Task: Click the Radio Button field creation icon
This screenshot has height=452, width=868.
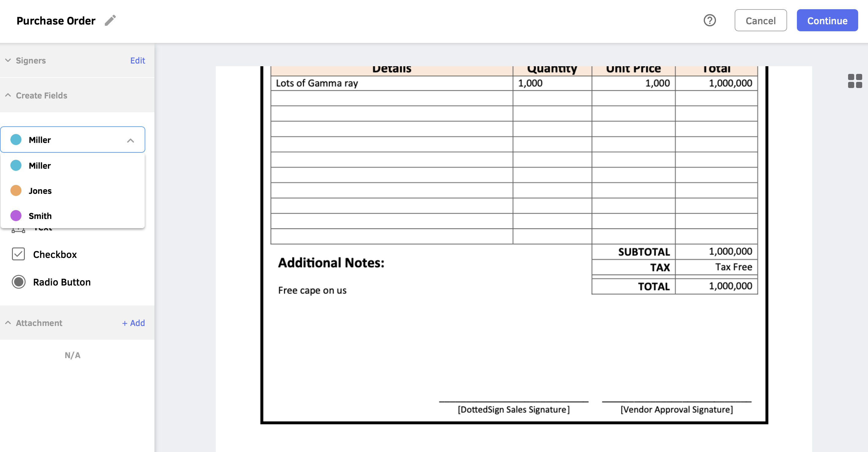Action: (x=18, y=282)
